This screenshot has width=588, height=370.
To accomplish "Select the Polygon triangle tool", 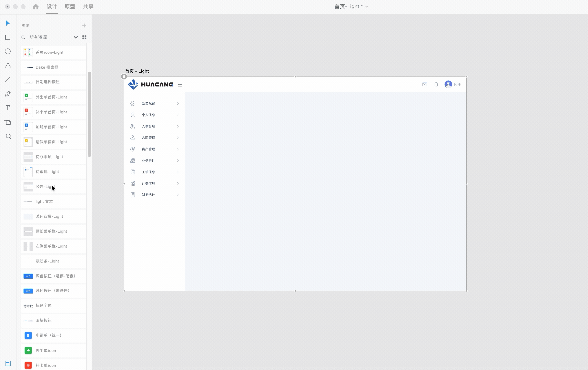I will (x=8, y=66).
